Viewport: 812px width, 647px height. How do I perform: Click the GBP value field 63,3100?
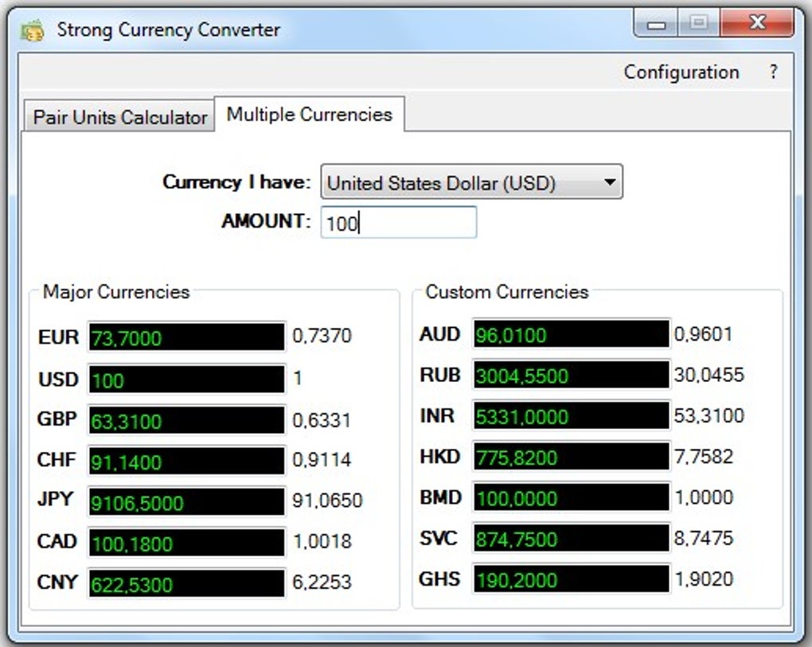(x=186, y=419)
